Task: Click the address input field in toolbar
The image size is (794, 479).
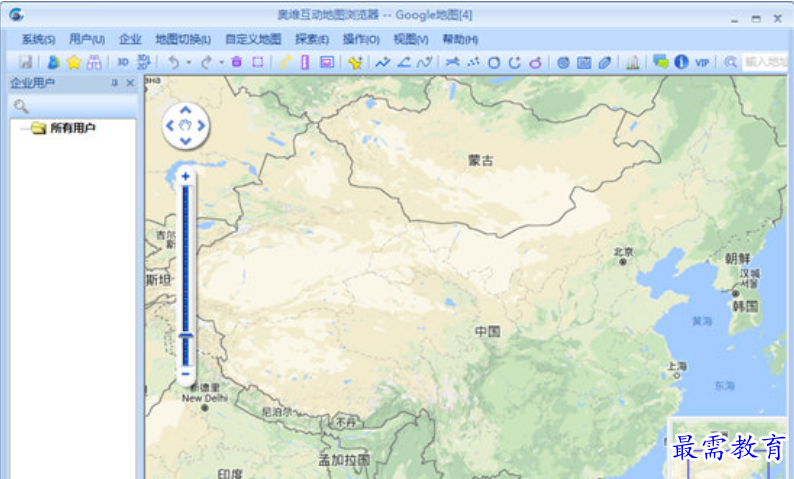Action: (765, 62)
